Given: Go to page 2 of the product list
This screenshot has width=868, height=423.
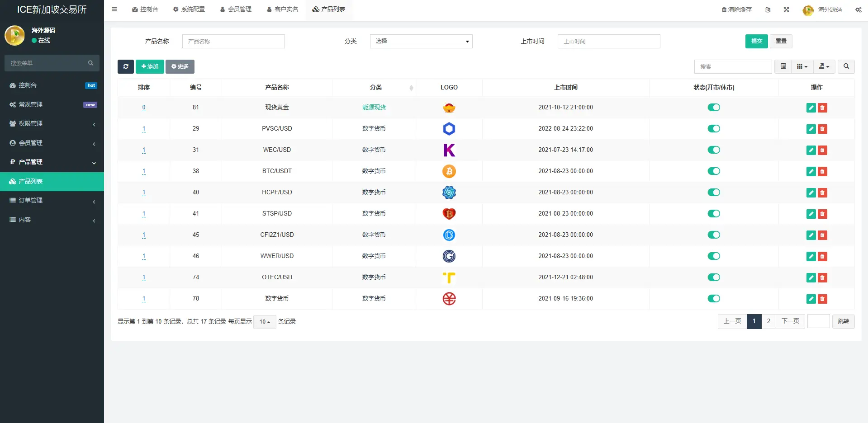Looking at the screenshot, I should (768, 321).
